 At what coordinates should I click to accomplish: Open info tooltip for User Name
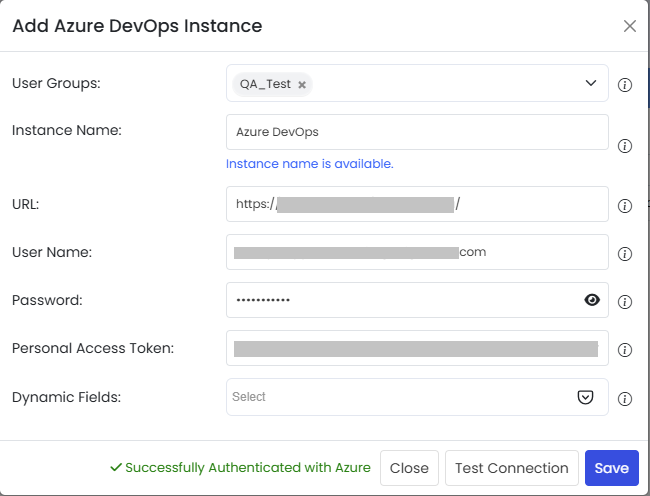pos(625,254)
